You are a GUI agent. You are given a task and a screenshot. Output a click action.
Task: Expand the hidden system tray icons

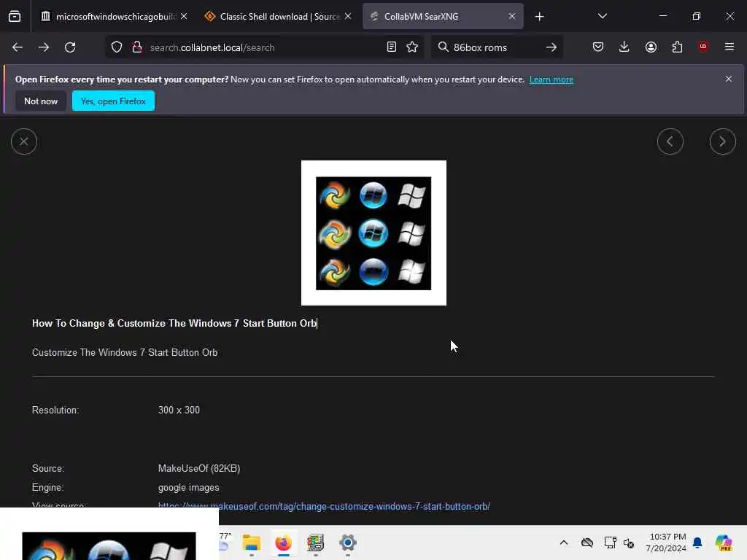pos(564,542)
